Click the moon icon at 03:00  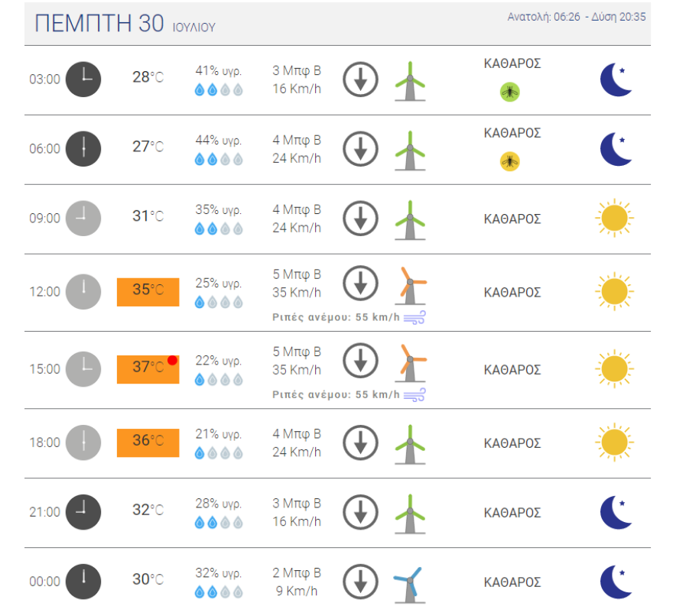pos(616,79)
